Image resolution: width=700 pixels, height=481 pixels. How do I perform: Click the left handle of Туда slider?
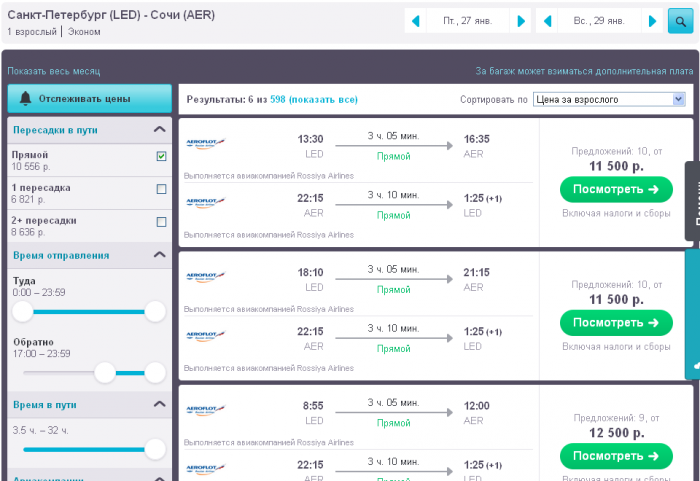[22, 311]
